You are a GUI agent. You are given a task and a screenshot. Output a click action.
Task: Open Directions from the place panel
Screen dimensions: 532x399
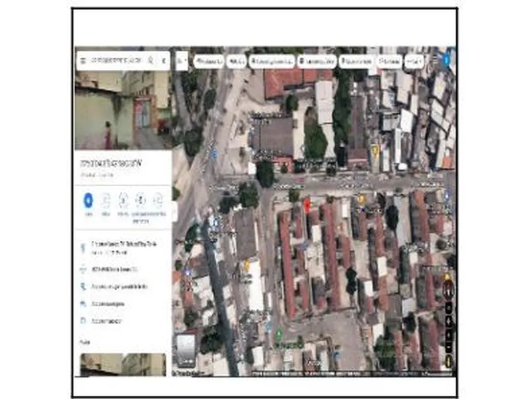pos(88,199)
